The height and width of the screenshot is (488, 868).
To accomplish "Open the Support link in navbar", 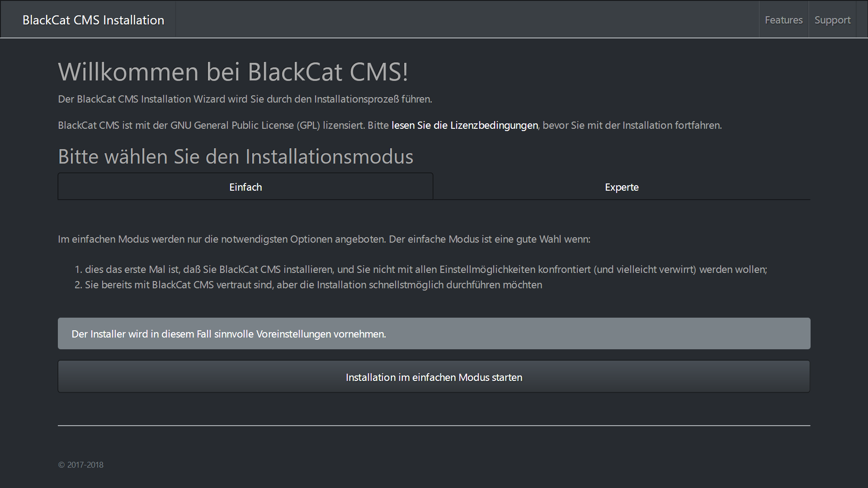I will (x=832, y=20).
